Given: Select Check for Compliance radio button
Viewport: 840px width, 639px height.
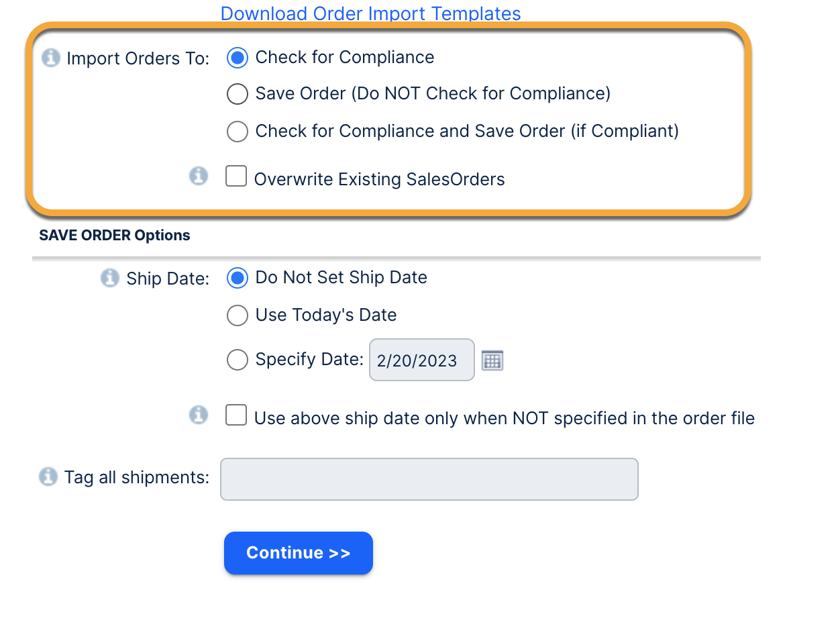Looking at the screenshot, I should [x=238, y=58].
